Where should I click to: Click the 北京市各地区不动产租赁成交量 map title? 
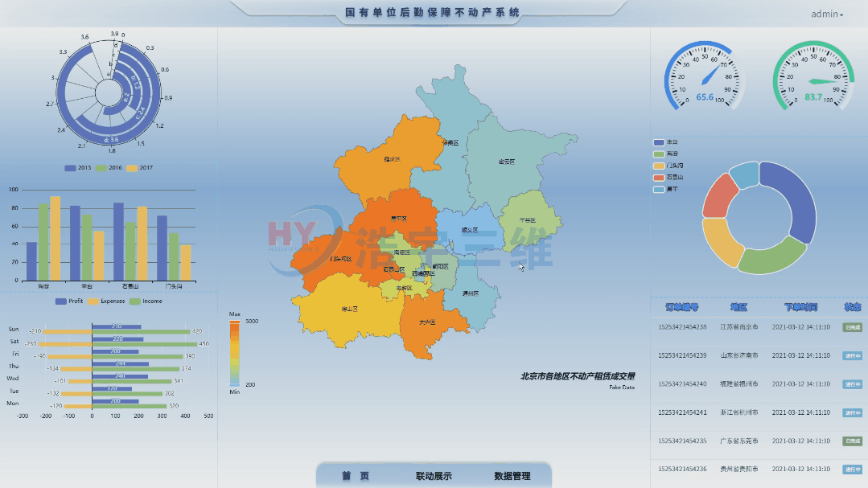[x=578, y=376]
